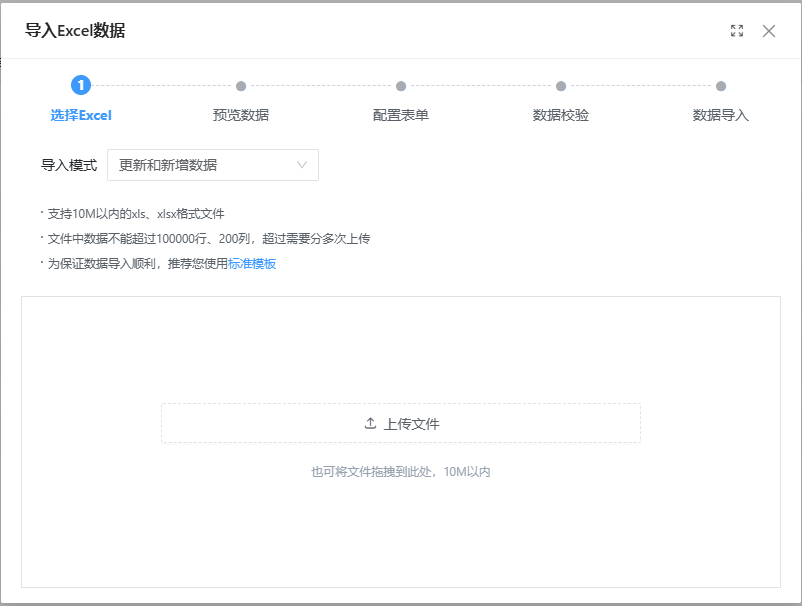The image size is (802, 606).
Task: Click the drag-and-drop hint text below upload
Action: (x=400, y=471)
